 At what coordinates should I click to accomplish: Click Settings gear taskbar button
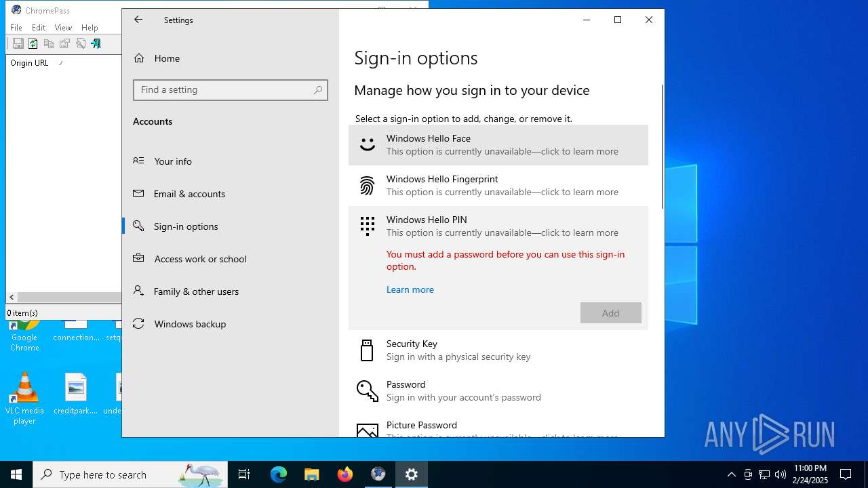(412, 474)
